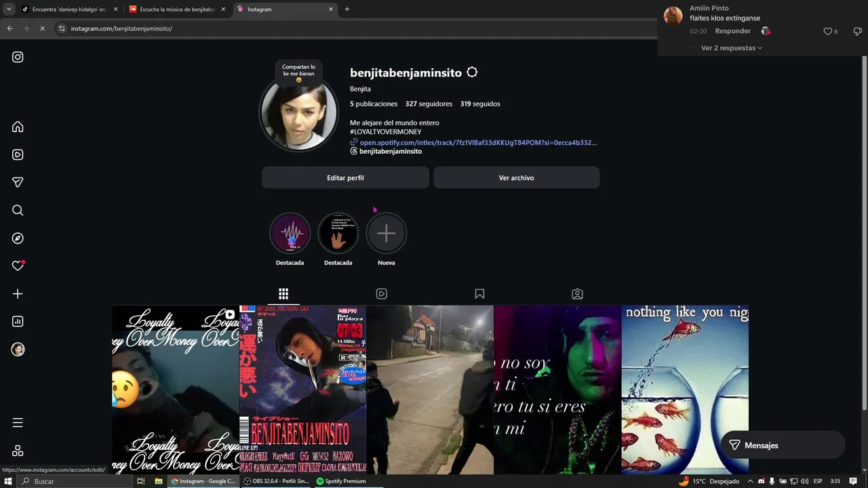Open notifications heart icon
Image resolution: width=868 pixels, height=488 pixels.
[18, 266]
